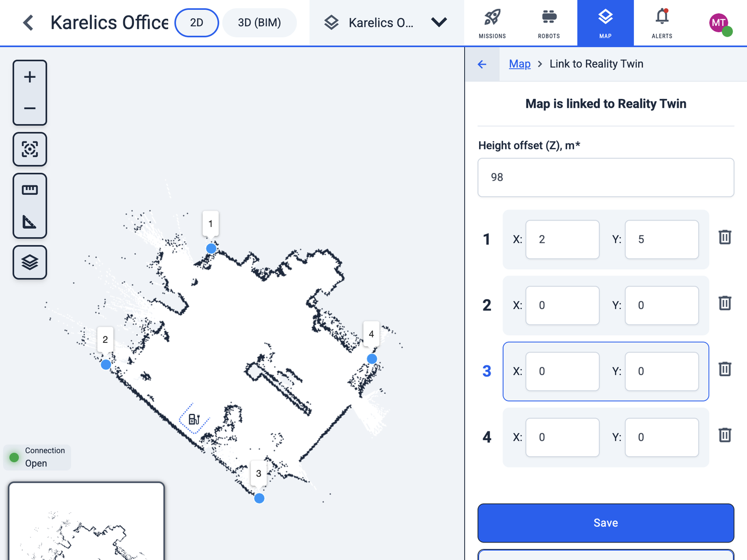Edit the Height offset (Z) field
The height and width of the screenshot is (560, 747).
point(606,178)
